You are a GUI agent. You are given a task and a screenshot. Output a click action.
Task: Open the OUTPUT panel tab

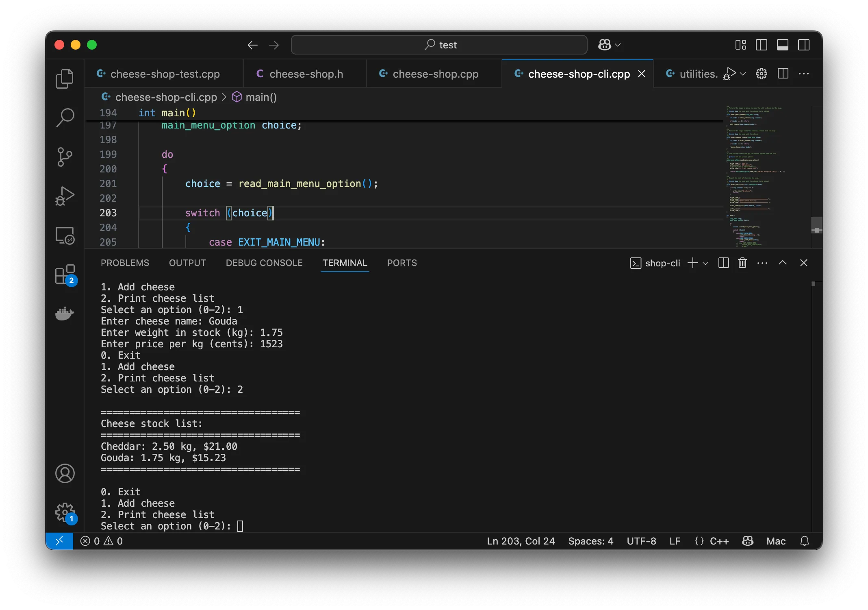187,263
